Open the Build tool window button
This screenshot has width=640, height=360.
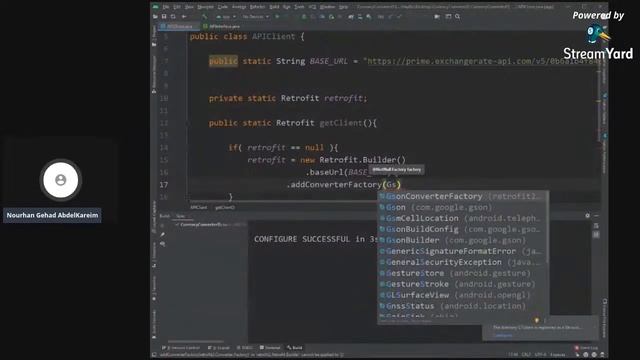click(295, 348)
